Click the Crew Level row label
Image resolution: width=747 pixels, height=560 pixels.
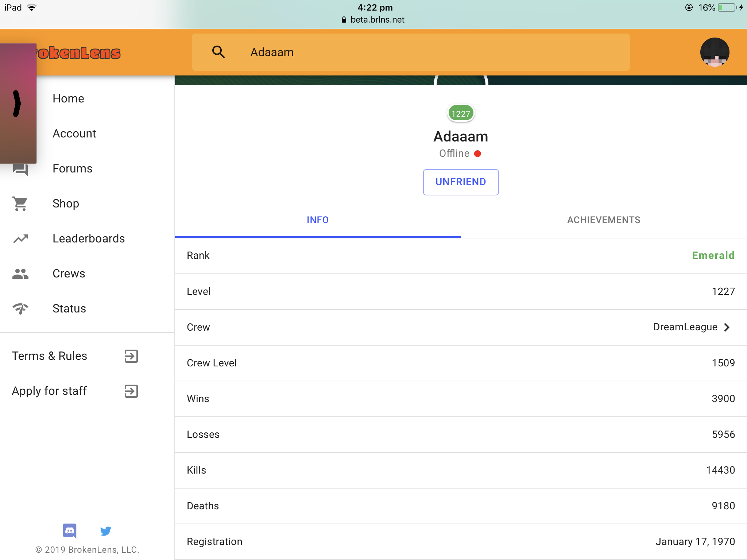212,363
